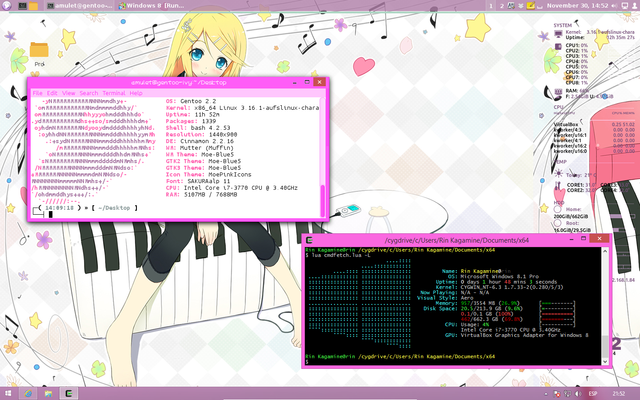
Task: Click the memory usage bar in Cygwin output
Action: (557, 303)
